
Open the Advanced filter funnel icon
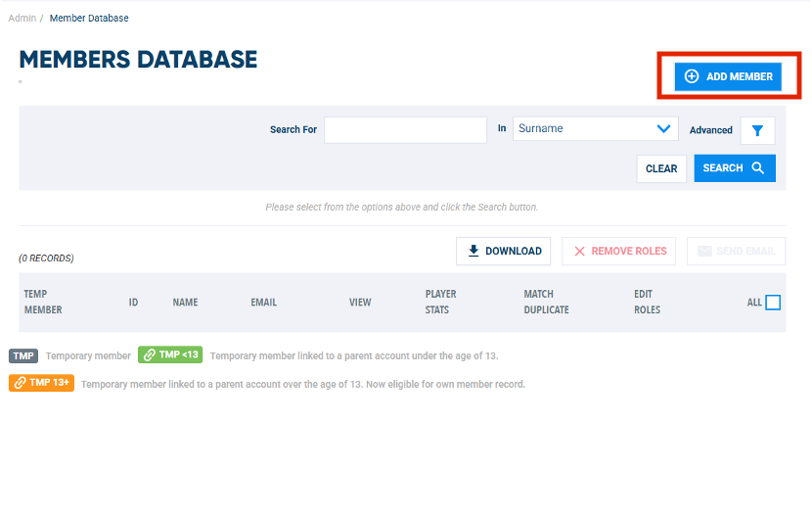[x=757, y=130]
